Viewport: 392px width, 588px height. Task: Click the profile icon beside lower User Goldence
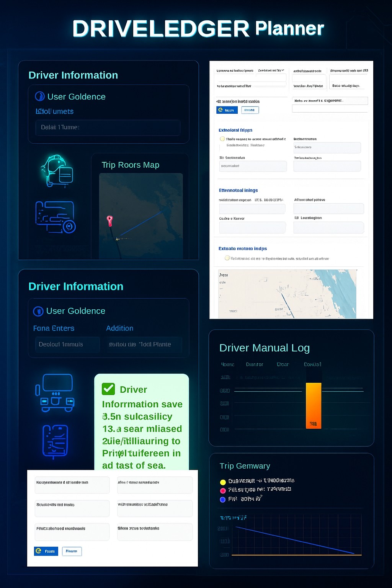pos(38,311)
